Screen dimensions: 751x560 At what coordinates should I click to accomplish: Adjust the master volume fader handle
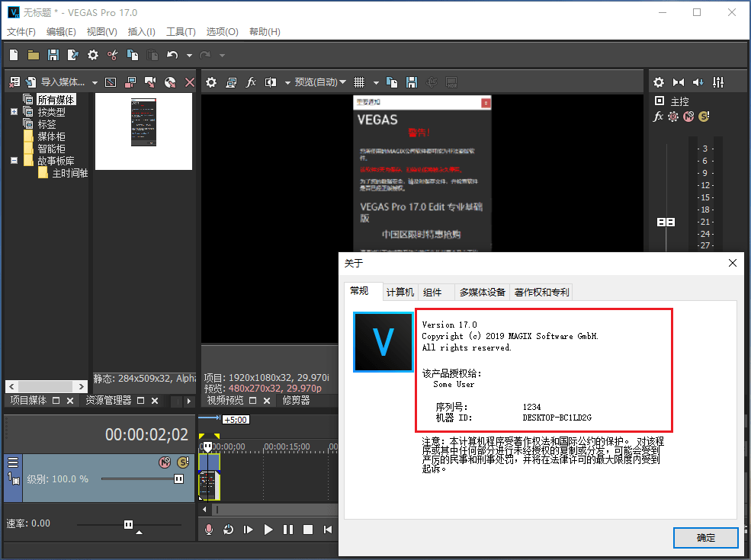point(666,222)
